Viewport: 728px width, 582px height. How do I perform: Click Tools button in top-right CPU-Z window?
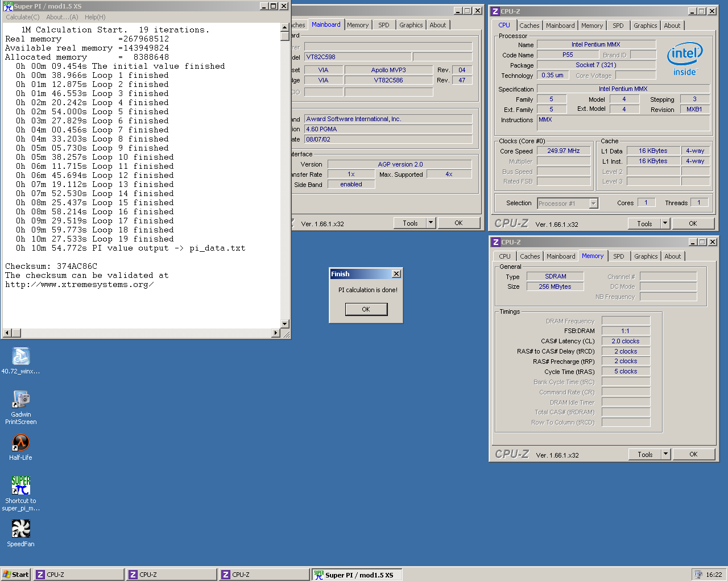click(644, 224)
